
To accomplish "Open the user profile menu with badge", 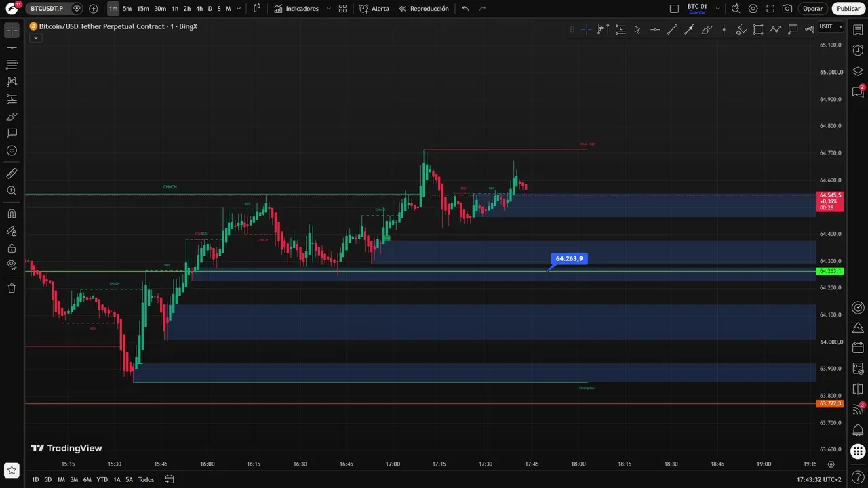I will tap(12, 8).
